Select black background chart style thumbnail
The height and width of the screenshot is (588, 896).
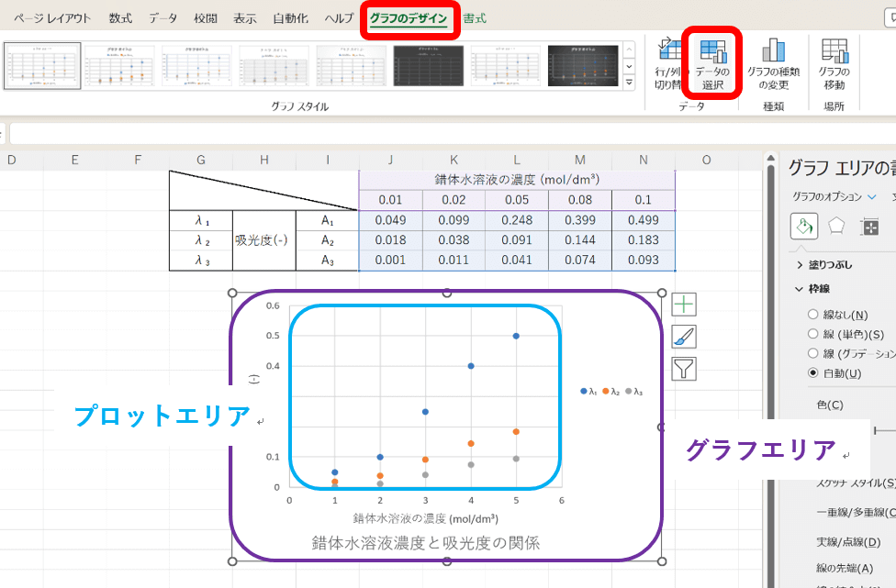pyautogui.click(x=429, y=66)
